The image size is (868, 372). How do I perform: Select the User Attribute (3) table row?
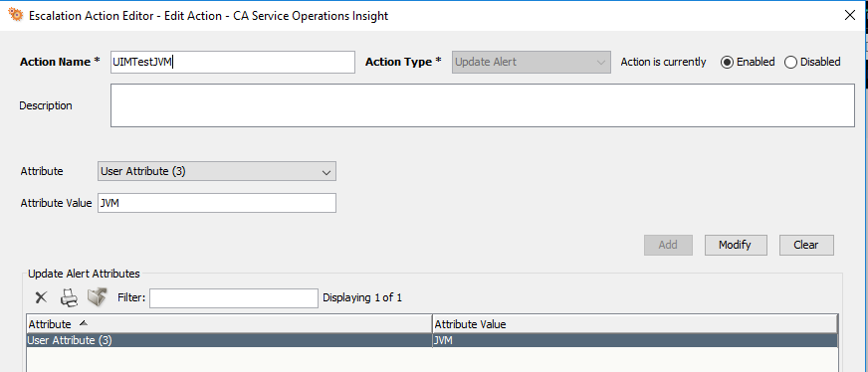[432, 340]
